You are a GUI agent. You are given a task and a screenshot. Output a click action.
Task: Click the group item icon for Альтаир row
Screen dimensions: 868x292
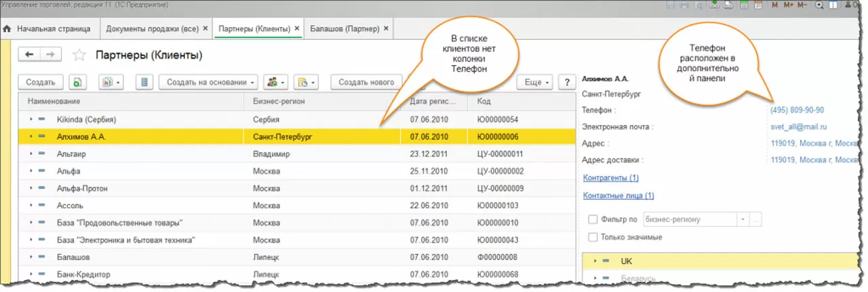pyautogui.click(x=42, y=154)
